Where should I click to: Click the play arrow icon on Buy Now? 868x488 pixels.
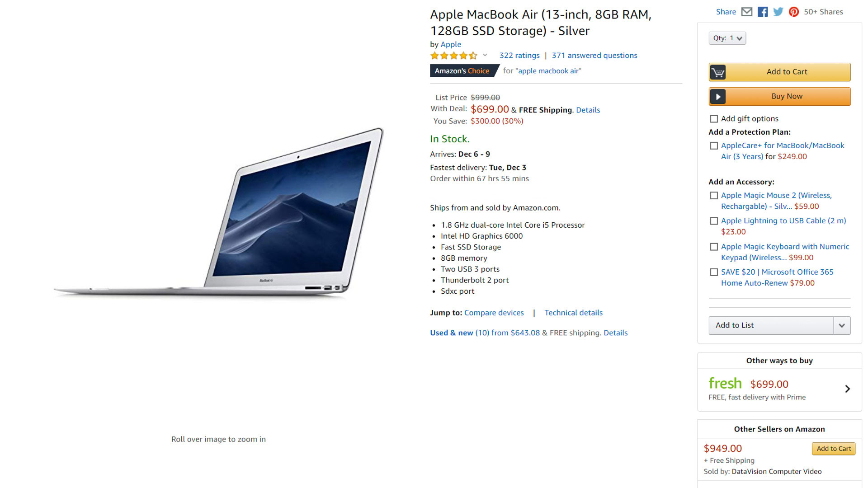[x=718, y=97]
